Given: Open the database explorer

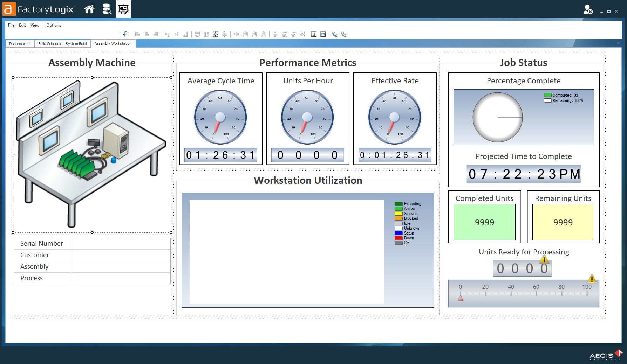Looking at the screenshot, I should [x=107, y=9].
